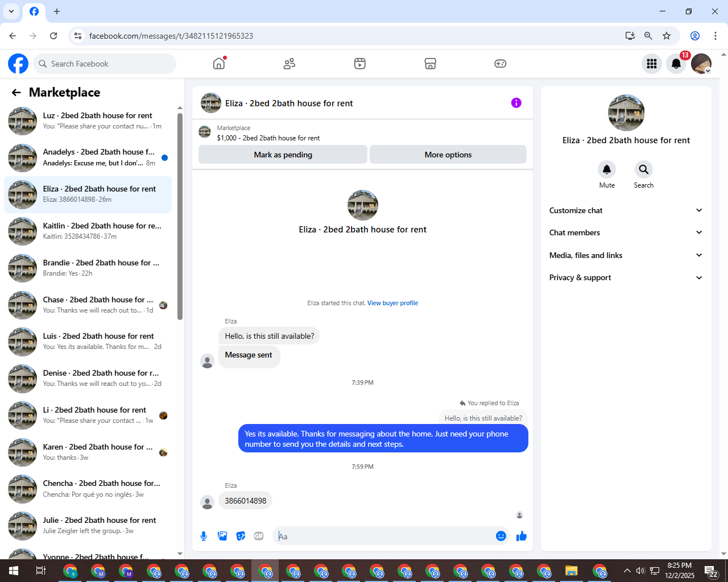
Task: Mute the Eliza conversation
Action: (x=607, y=169)
